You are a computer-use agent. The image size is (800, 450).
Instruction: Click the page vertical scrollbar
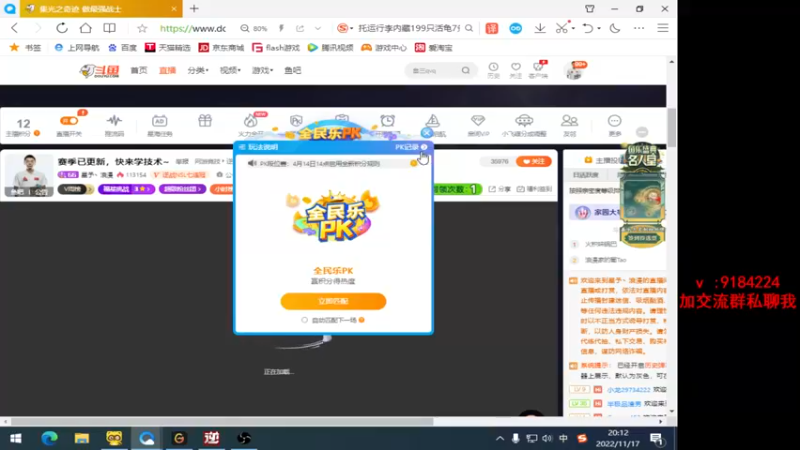click(671, 126)
